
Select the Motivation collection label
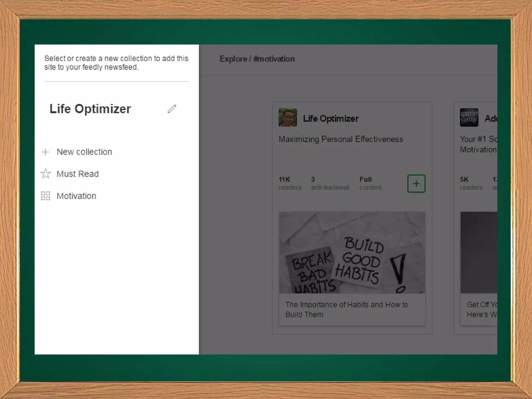[76, 196]
